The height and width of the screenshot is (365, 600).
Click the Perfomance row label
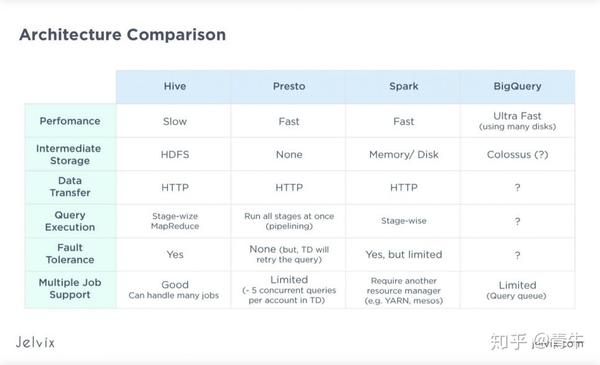click(x=70, y=121)
